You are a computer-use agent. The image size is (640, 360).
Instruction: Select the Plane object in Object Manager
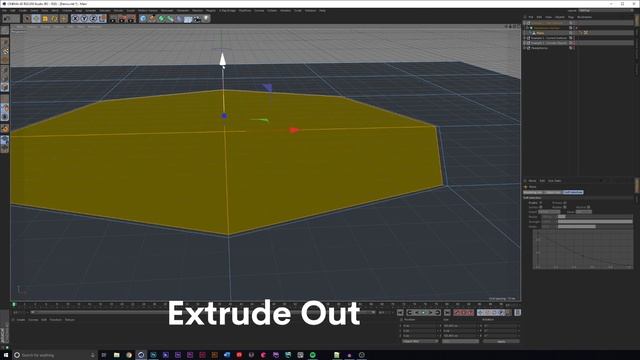(x=540, y=33)
